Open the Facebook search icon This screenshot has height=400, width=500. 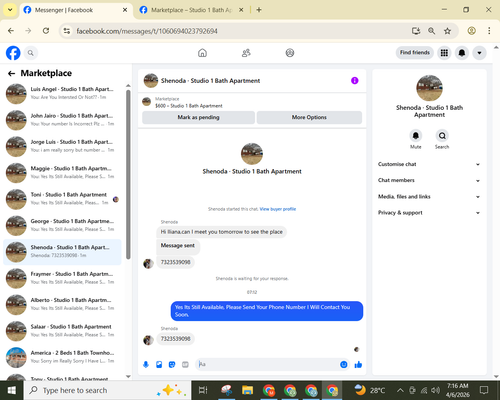pos(31,53)
